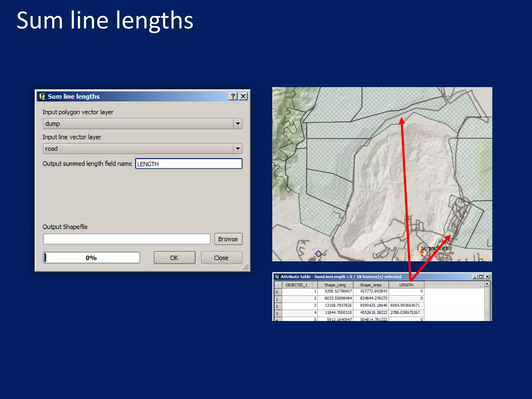Click the purple diamond marker on map
This screenshot has width=532, height=399.
point(318,254)
